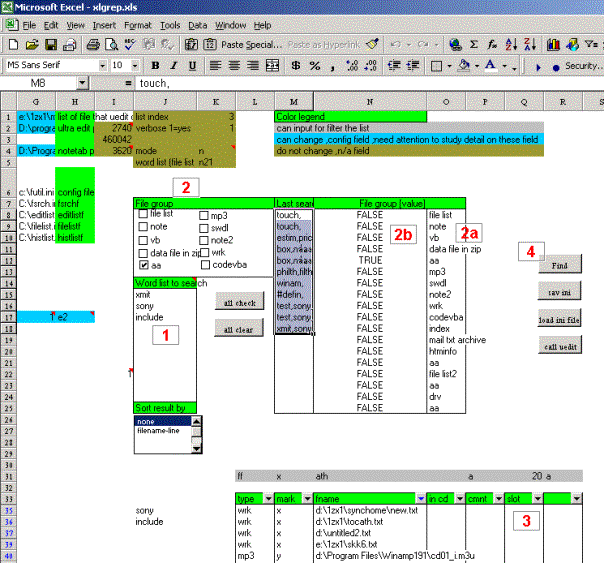Toggle Bold formatting

coord(154,65)
